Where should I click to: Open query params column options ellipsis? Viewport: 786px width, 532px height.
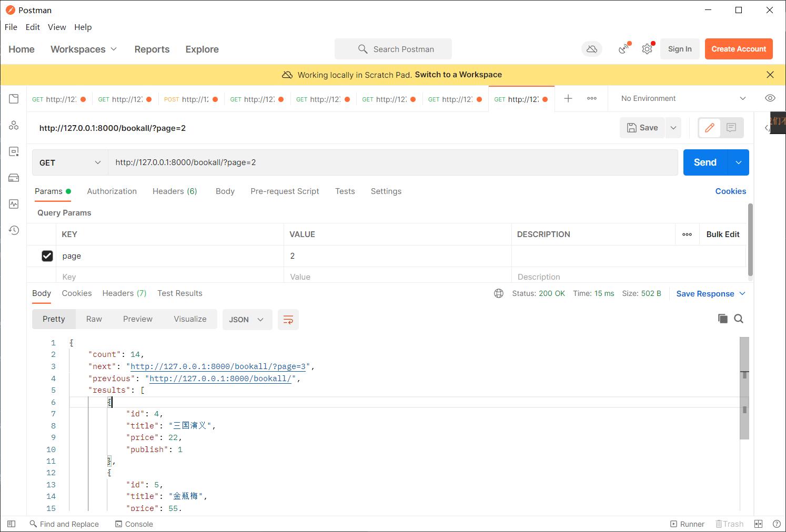[687, 234]
